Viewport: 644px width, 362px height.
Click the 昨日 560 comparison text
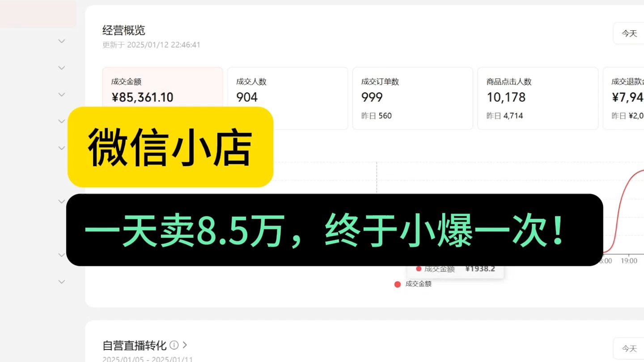[x=377, y=116]
